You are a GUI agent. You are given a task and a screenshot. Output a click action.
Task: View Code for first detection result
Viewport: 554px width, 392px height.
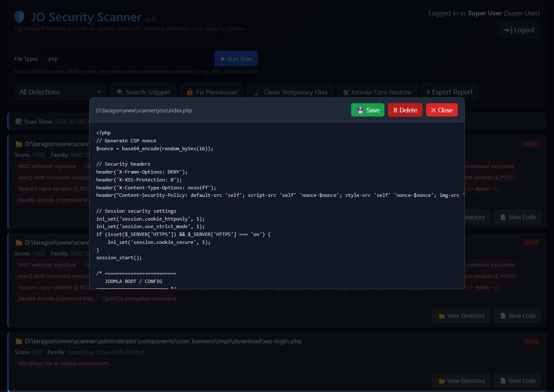(x=518, y=217)
